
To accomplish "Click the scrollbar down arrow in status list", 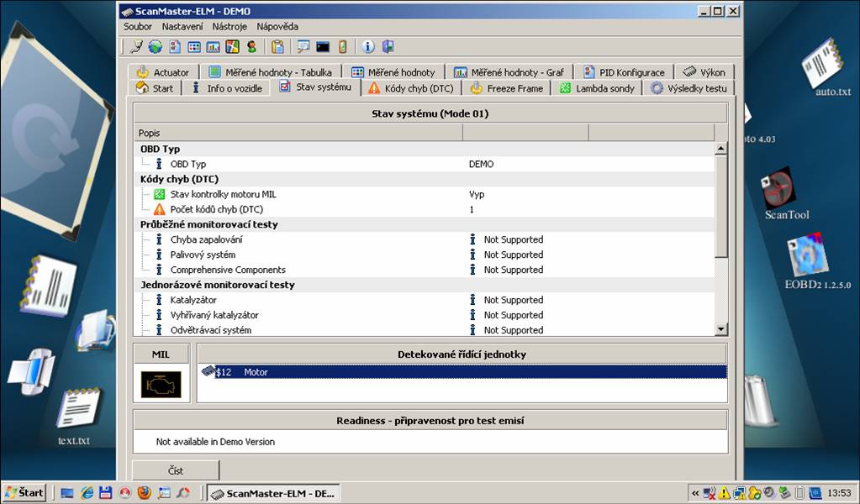I will coord(720,330).
